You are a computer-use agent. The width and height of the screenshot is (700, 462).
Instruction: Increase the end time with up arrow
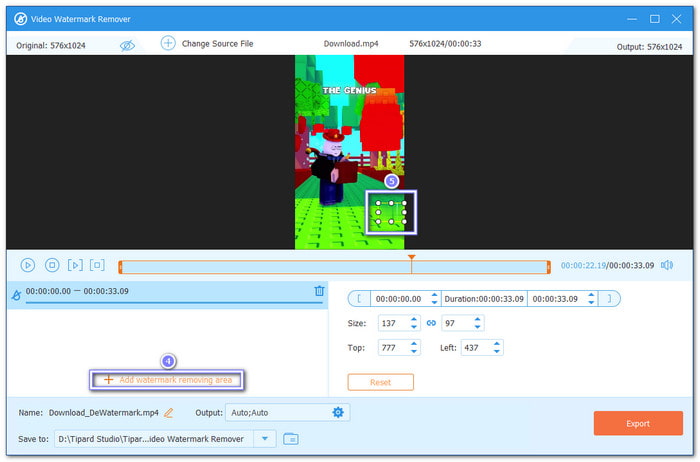[591, 295]
